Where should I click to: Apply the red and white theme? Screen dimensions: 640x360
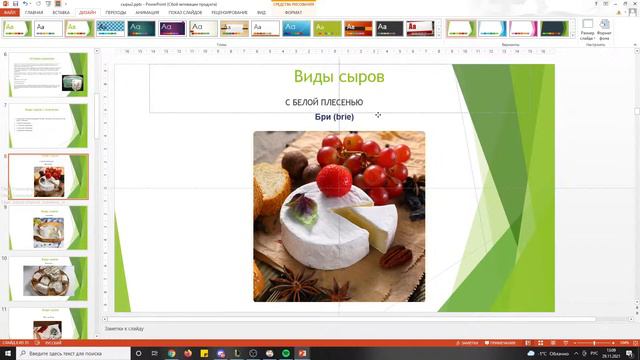(420, 29)
